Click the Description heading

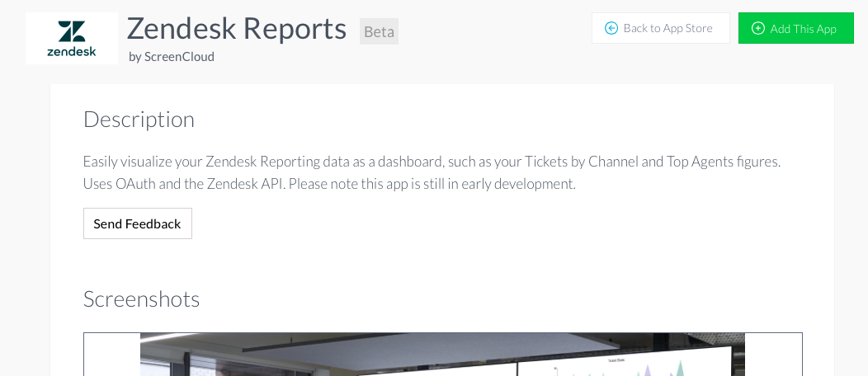coord(139,120)
